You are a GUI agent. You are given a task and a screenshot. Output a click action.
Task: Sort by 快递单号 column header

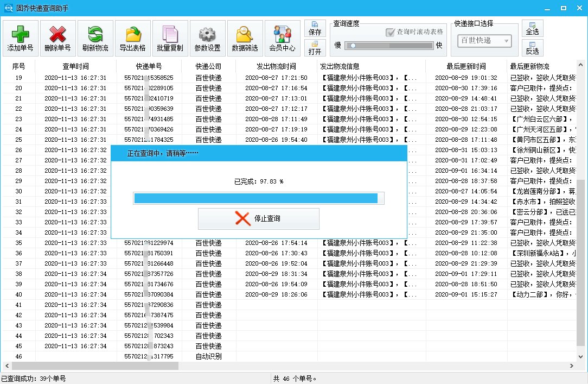149,66
